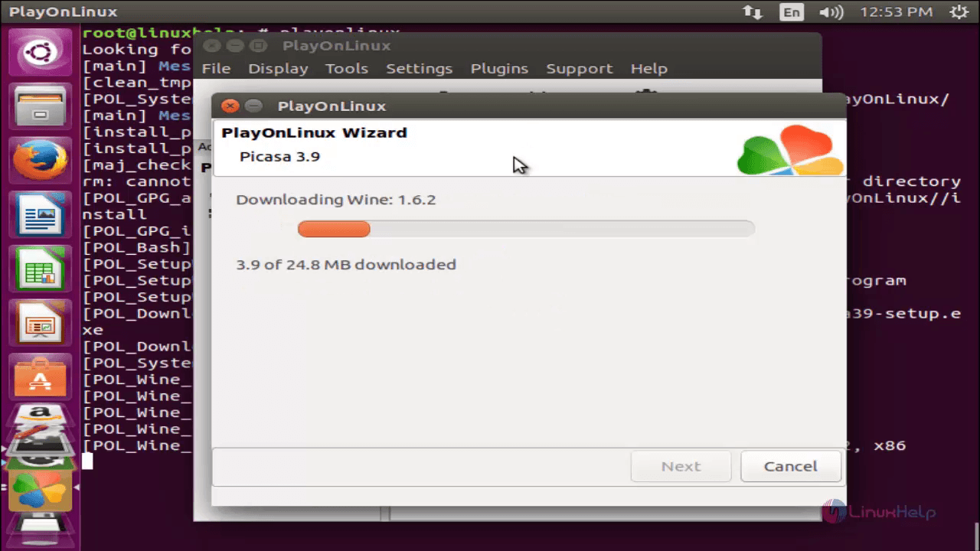
Task: Open the En keyboard layout indicator
Action: [x=792, y=12]
